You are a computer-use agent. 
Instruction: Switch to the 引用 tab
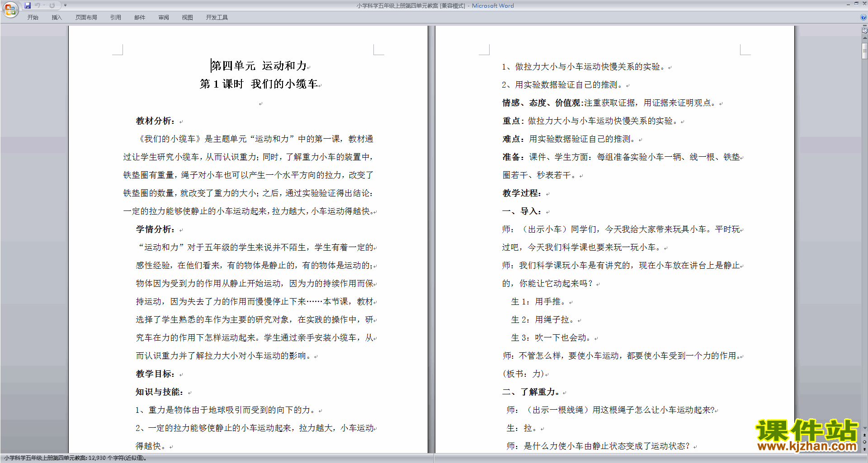coord(116,18)
